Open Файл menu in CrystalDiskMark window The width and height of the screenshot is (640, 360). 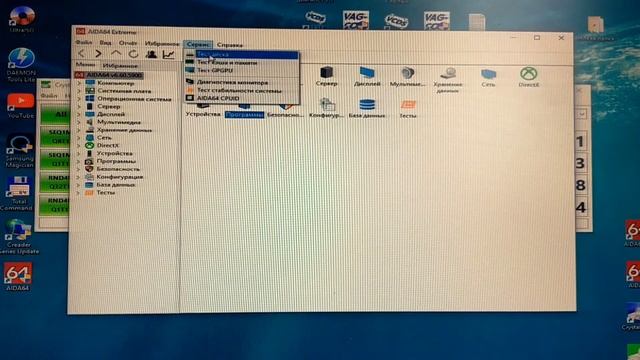49,95
